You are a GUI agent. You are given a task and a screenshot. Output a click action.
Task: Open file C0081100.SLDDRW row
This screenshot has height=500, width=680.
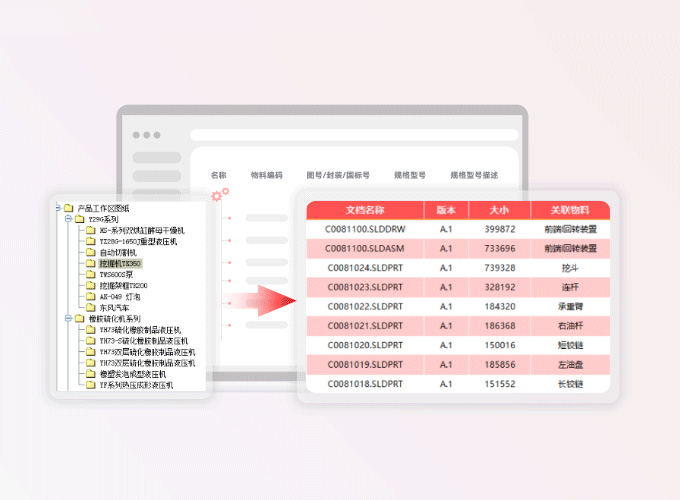pos(365,229)
